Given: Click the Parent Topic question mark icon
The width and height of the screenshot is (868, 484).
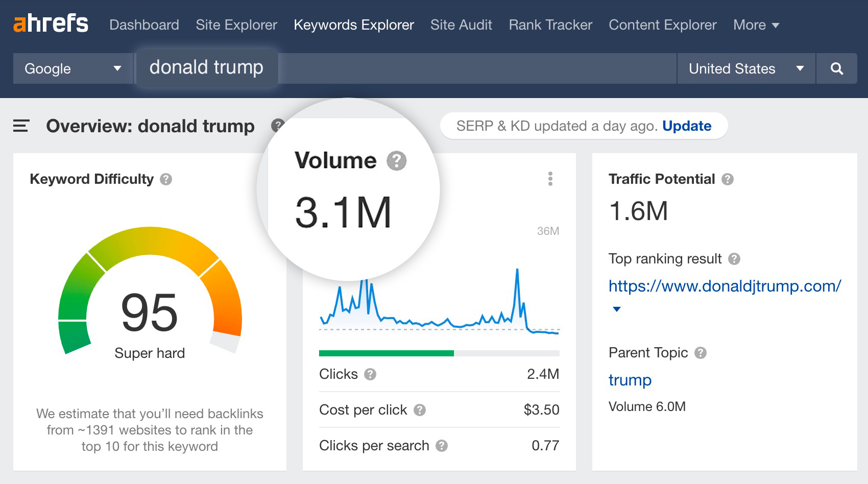Looking at the screenshot, I should click(701, 352).
